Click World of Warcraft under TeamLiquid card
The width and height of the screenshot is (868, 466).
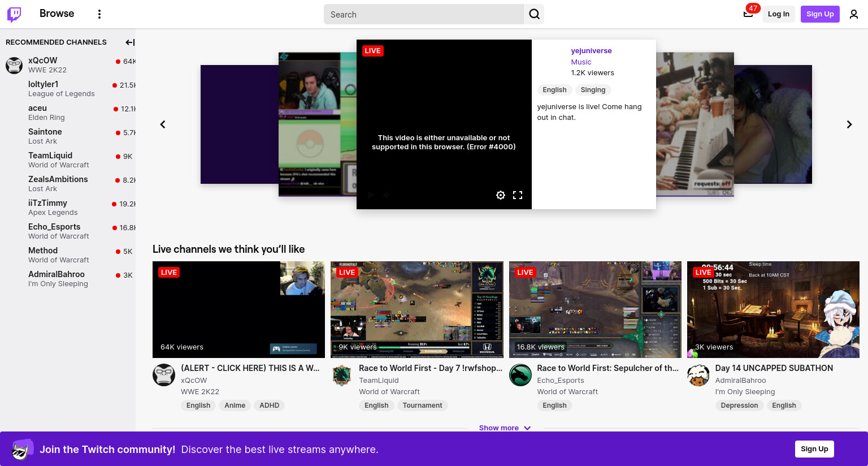point(389,392)
